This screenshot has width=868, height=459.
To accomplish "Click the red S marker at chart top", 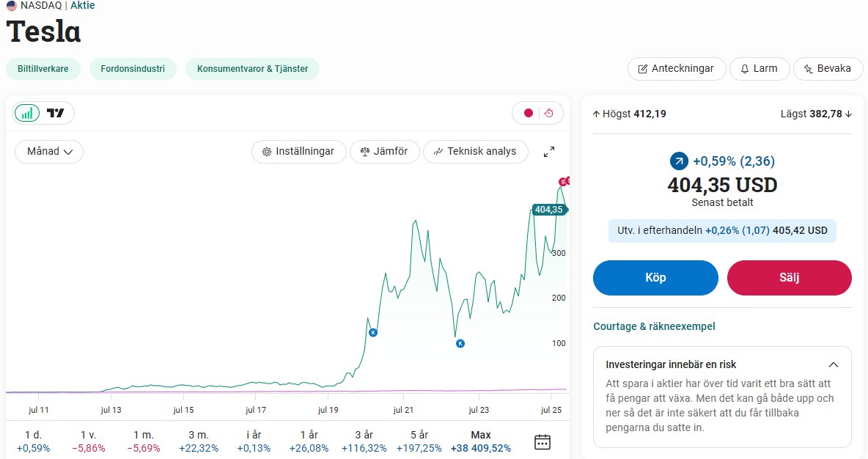I will (x=563, y=182).
